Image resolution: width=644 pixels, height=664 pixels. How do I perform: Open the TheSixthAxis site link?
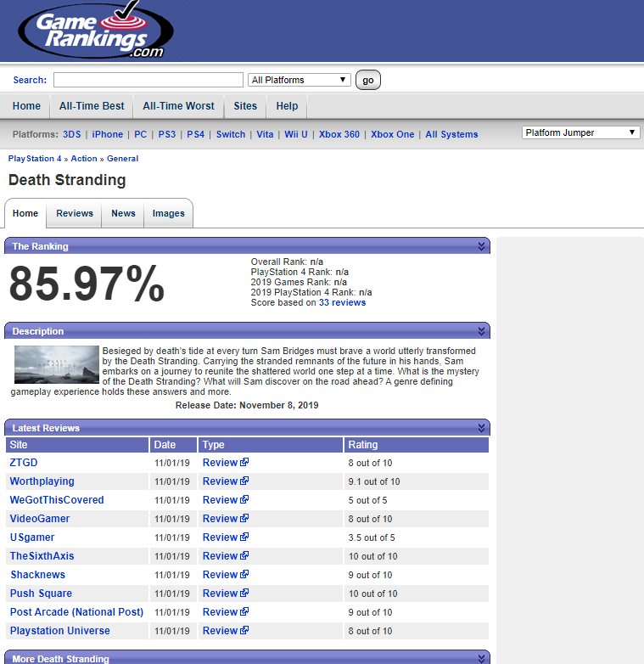pyautogui.click(x=42, y=555)
